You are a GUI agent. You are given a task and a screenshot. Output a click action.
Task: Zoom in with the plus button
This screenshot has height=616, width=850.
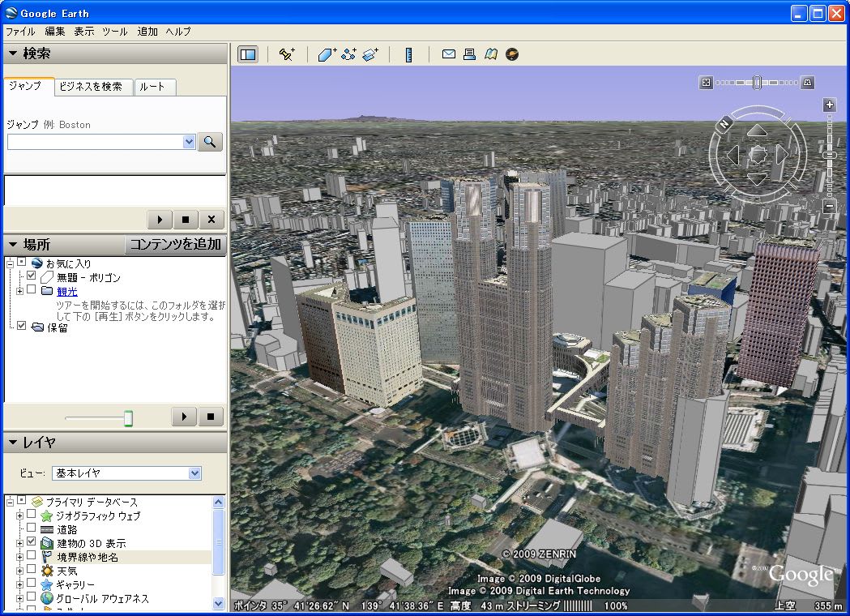click(x=829, y=105)
